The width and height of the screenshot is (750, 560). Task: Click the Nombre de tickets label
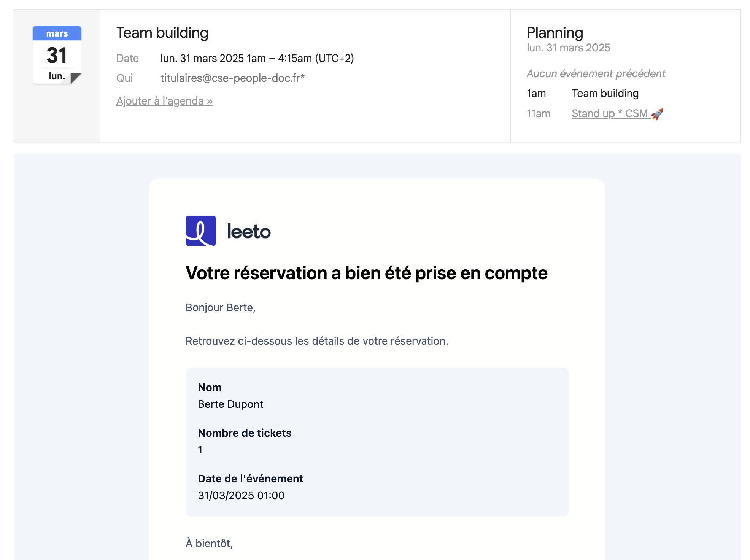click(x=245, y=433)
